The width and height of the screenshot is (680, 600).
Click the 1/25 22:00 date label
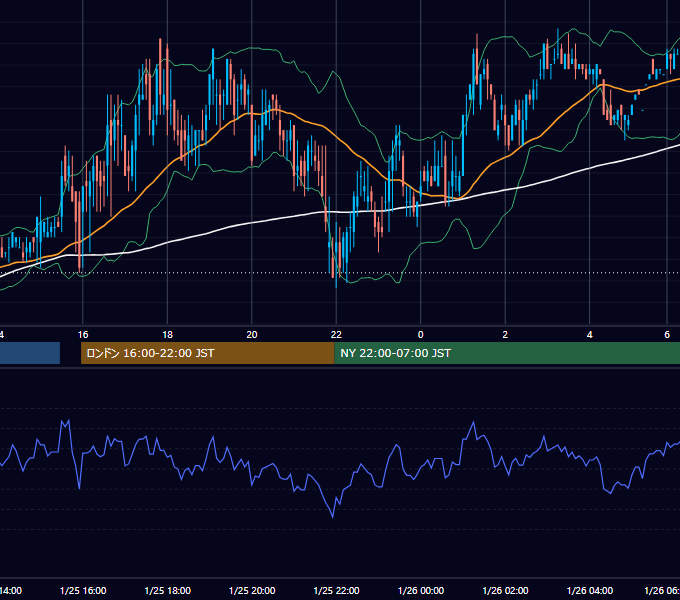337,590
